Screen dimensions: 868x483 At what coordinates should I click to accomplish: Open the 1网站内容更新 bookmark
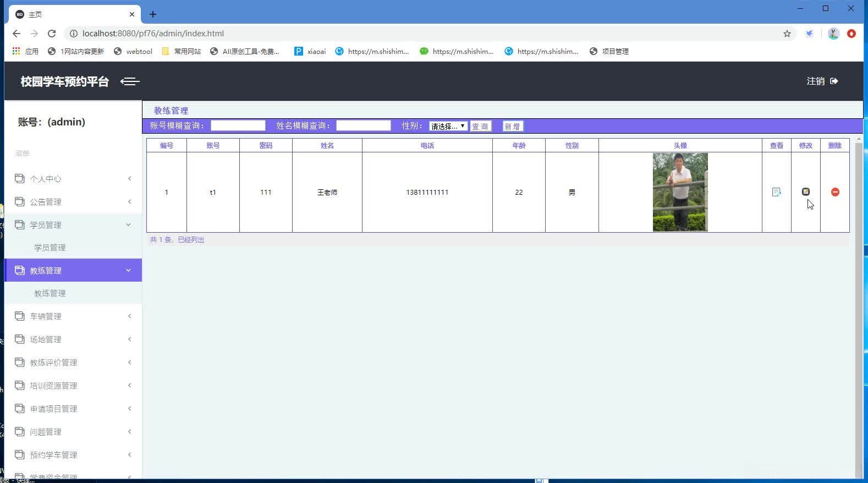coord(76,51)
